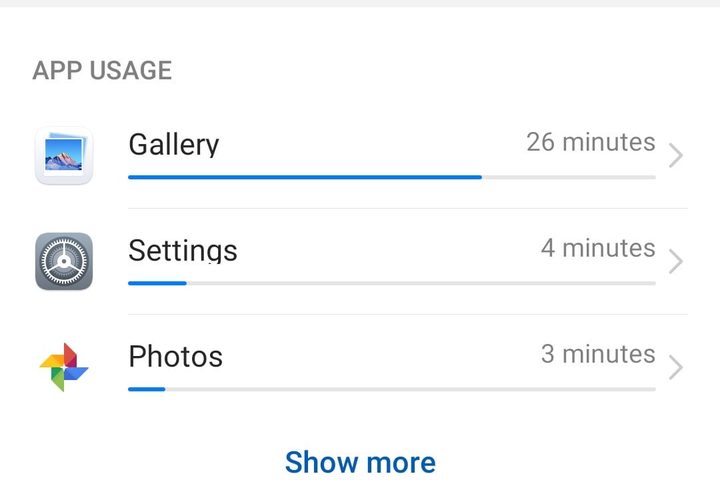Click gray unfilled part of Gallery usage bar
Image resolution: width=720 pixels, height=480 pixels.
(570, 177)
